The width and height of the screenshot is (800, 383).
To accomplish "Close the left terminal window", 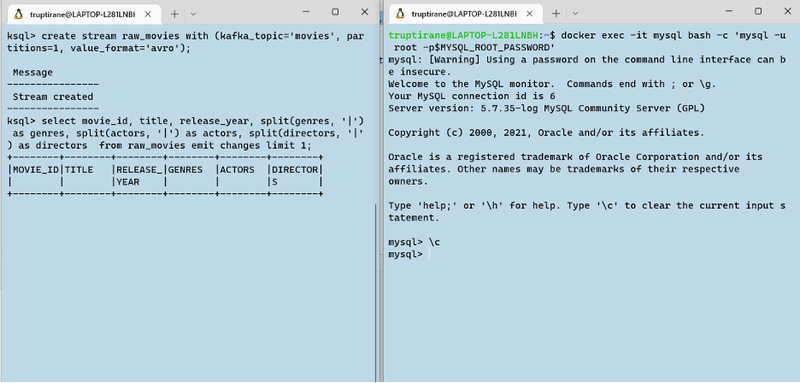I will (x=365, y=11).
